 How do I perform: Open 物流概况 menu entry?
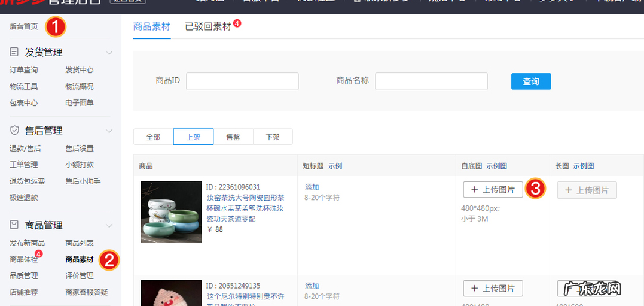[x=80, y=86]
